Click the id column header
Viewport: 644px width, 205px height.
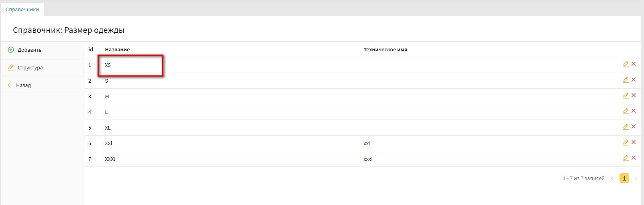point(91,49)
